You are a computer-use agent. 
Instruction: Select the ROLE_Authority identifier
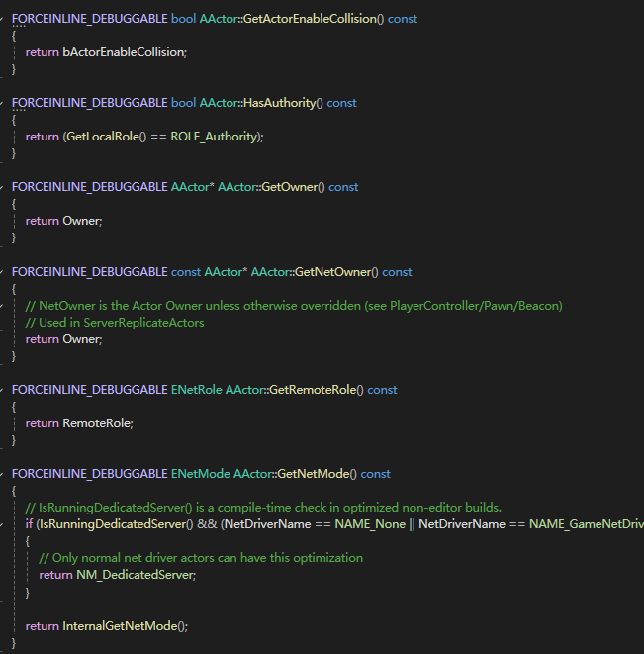point(214,137)
